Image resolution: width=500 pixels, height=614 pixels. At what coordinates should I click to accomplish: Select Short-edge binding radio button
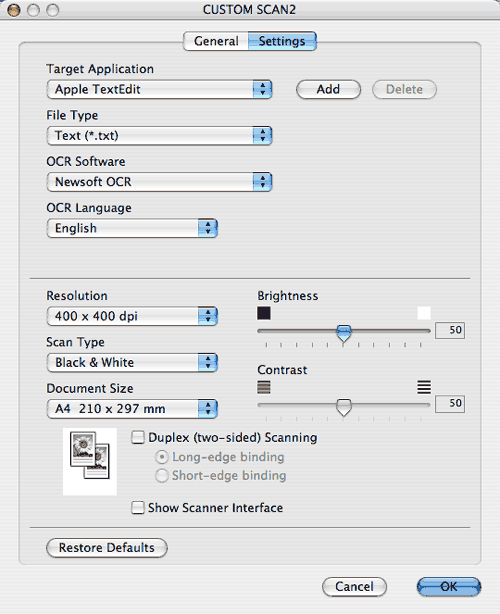click(x=162, y=475)
